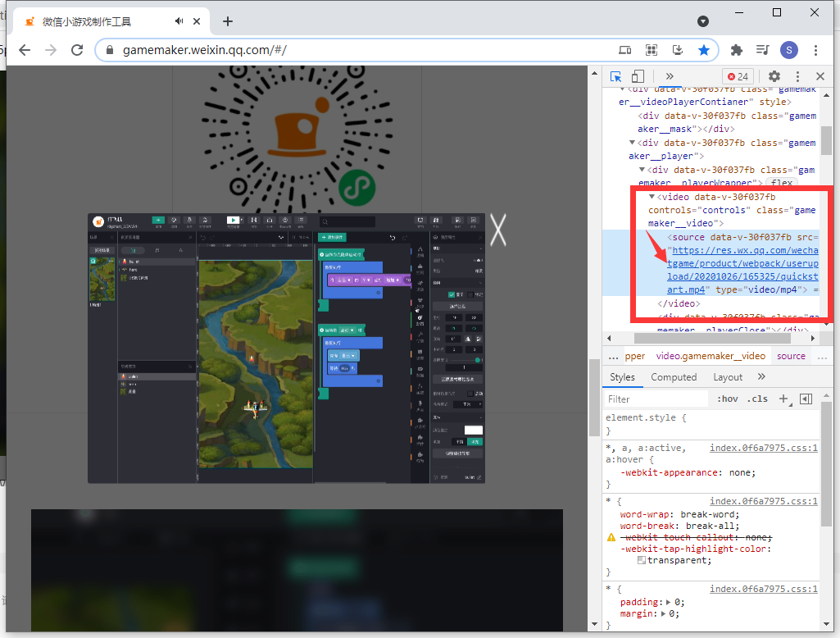The image size is (840, 638).
Task: Click the word-break property declaration
Action: (x=679, y=526)
